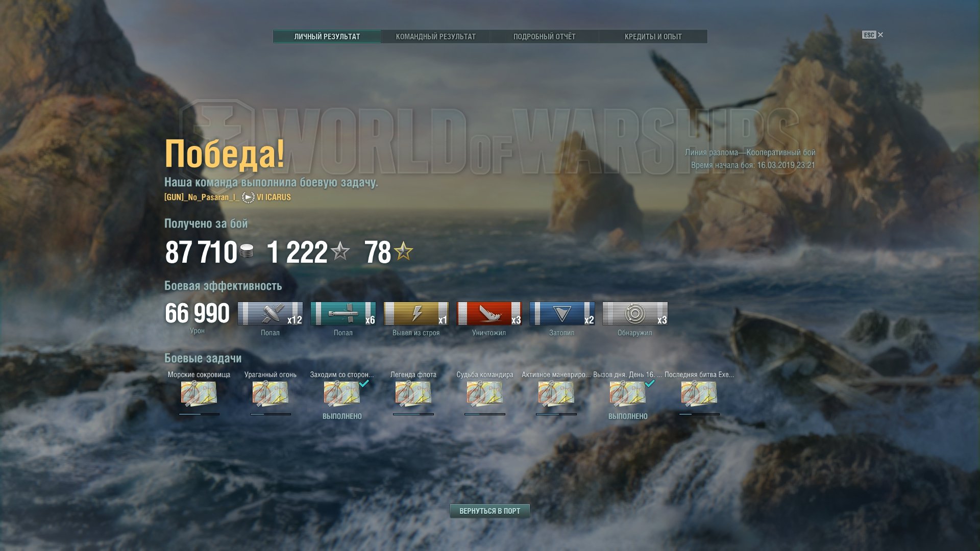
Task: Open the Заходим со сторон... mission icon
Action: tap(341, 394)
